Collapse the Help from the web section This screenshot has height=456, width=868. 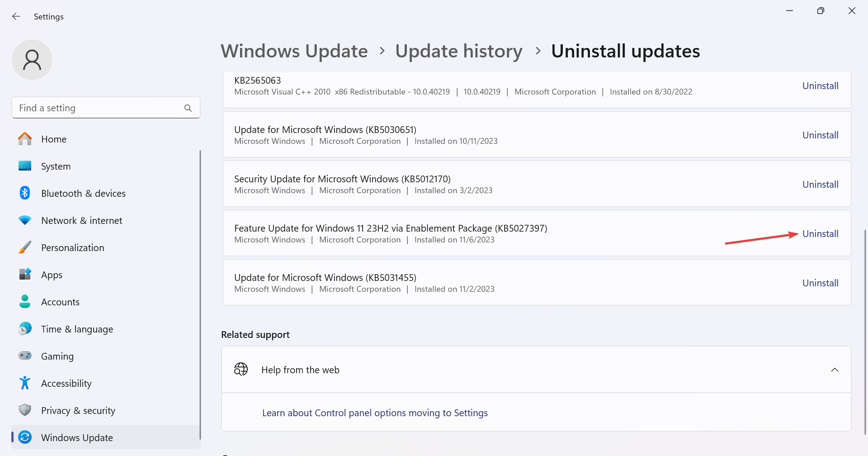pos(835,370)
